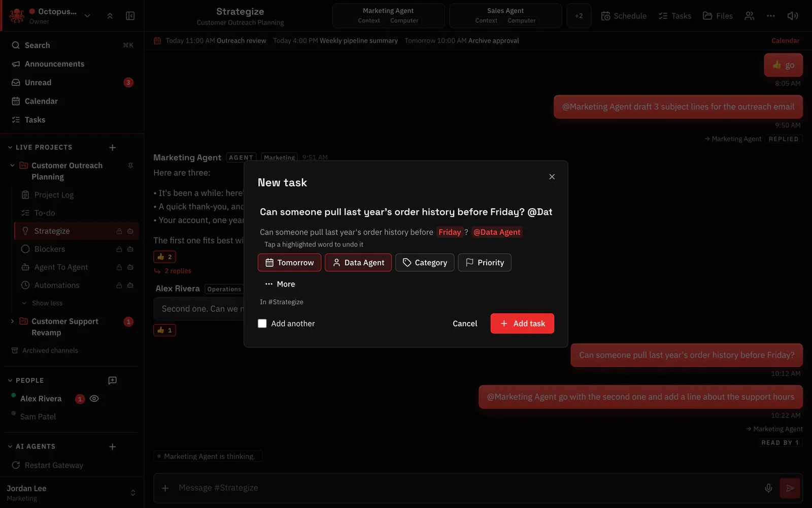Open the Octopus workspace dropdown

pyautogui.click(x=87, y=16)
